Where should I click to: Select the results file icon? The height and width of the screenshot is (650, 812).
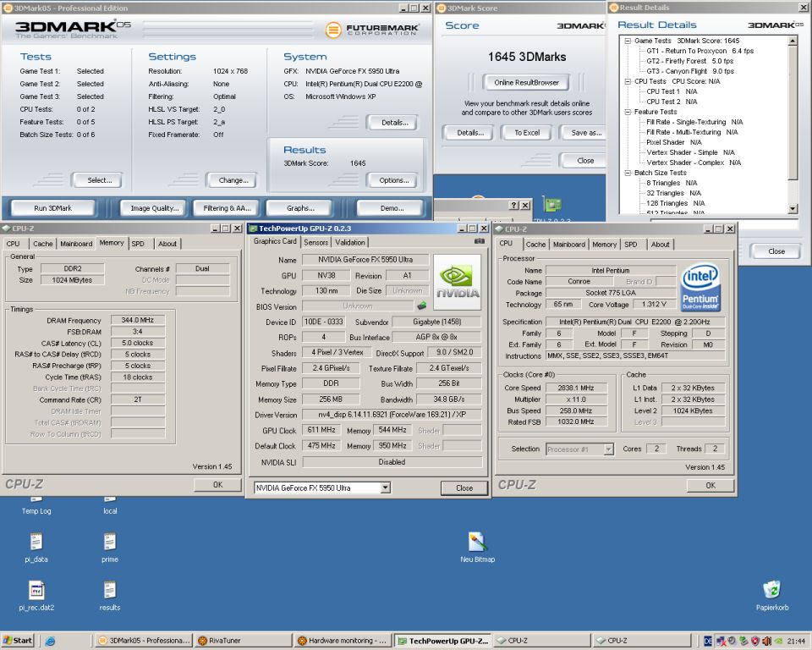tap(110, 596)
